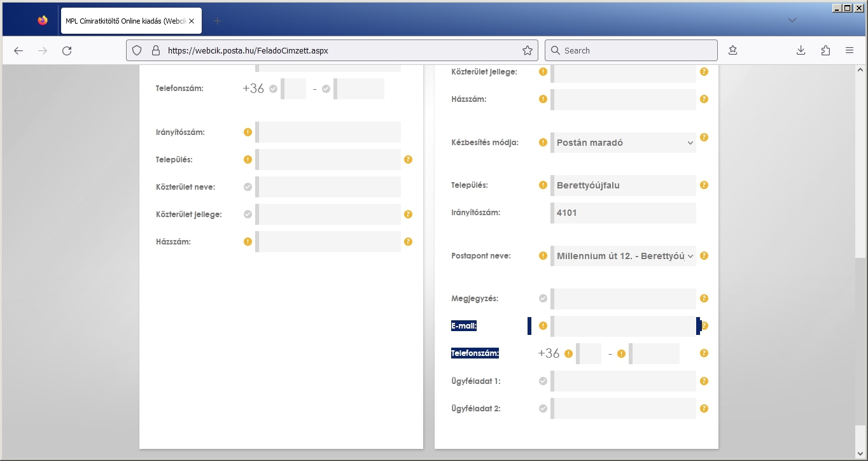This screenshot has height=461, width=868.
Task: Click the forward navigation arrow
Action: tap(43, 50)
